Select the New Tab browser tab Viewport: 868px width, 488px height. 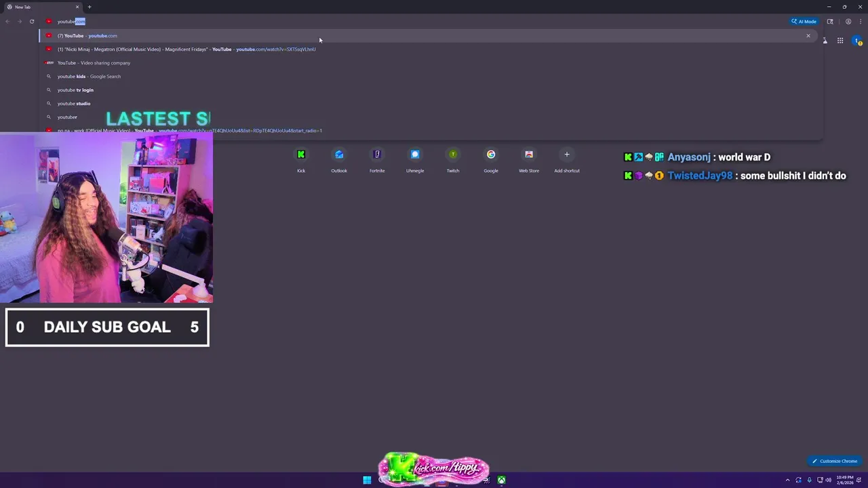pos(42,7)
